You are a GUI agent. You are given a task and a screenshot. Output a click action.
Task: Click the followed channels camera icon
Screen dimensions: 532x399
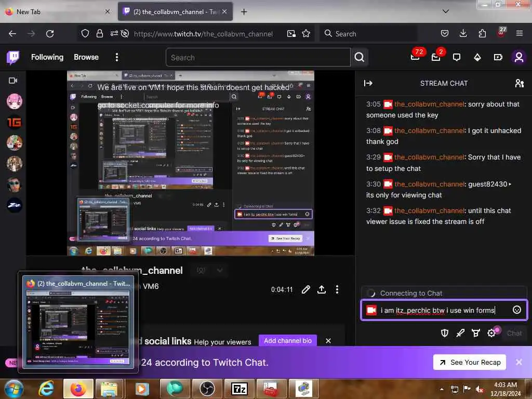click(13, 81)
